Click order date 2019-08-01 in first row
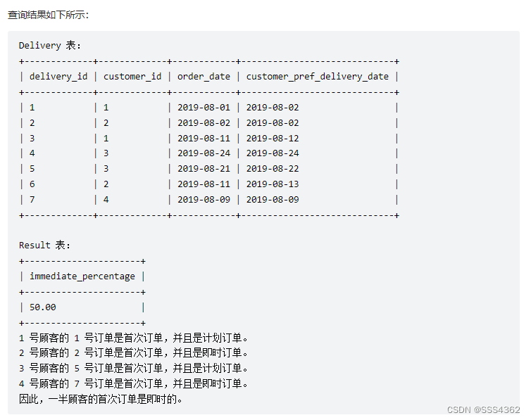The image size is (531, 420). tap(204, 108)
